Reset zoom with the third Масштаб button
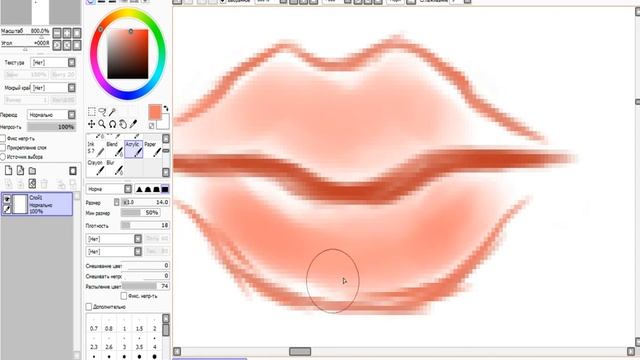 (77, 33)
